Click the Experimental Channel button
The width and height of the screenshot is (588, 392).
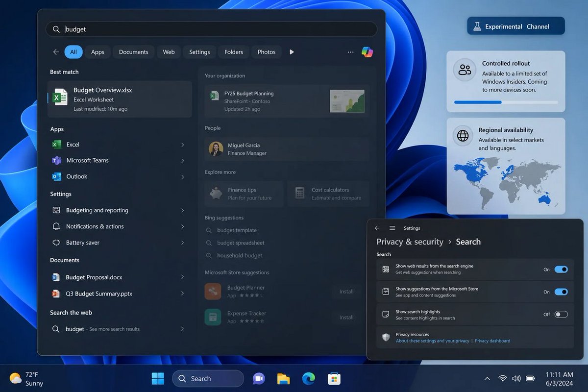(x=516, y=26)
